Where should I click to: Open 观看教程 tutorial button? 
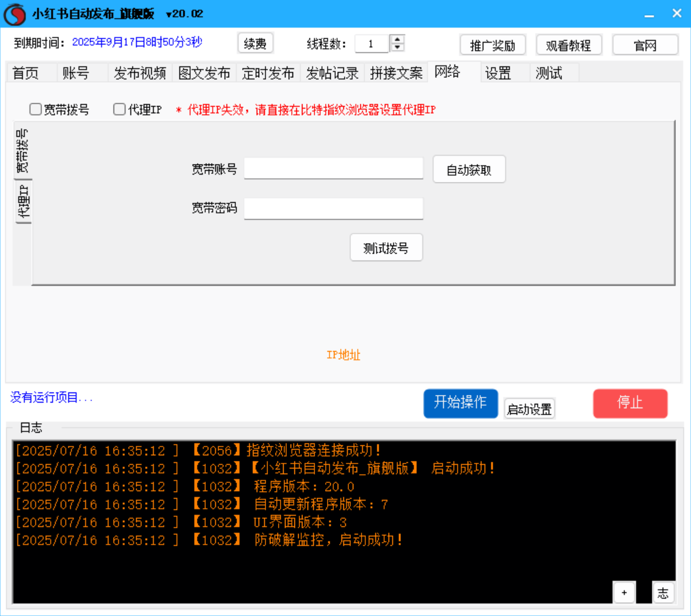[569, 45]
